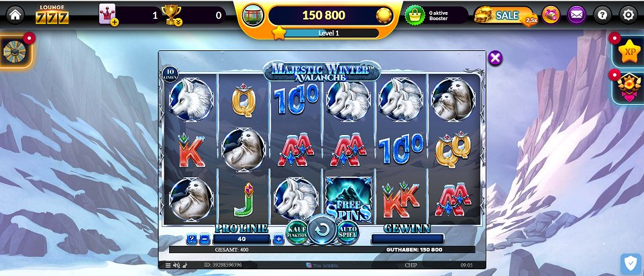Open the XP star booster panel
644x276 pixels.
(630, 52)
